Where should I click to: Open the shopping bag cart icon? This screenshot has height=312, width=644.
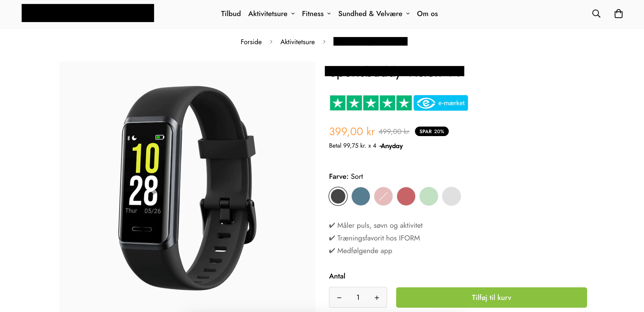(618, 14)
